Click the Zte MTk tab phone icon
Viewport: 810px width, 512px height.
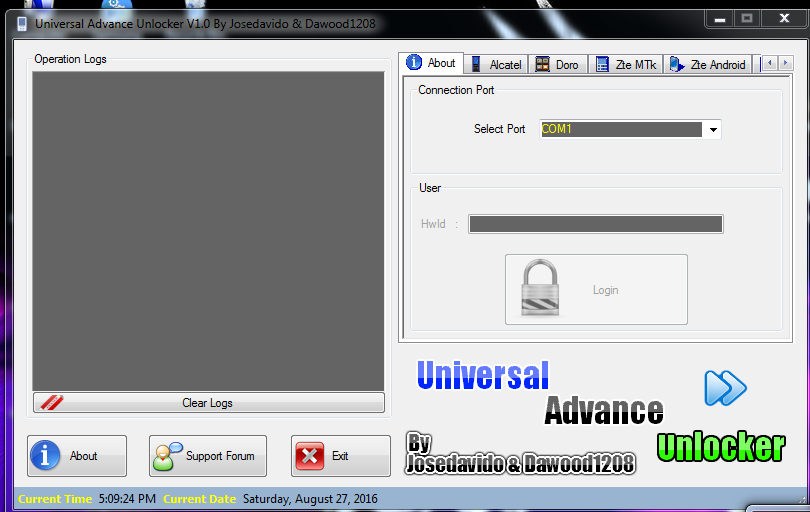click(x=602, y=64)
